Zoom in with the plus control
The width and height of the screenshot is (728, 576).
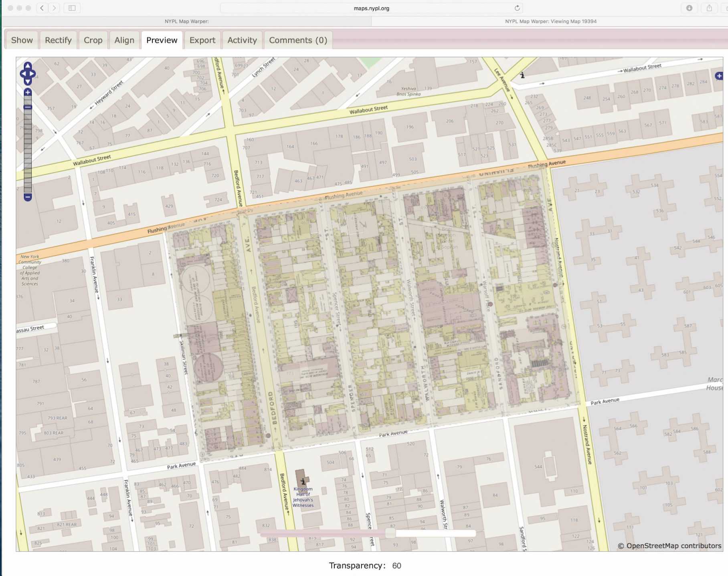[x=27, y=93]
